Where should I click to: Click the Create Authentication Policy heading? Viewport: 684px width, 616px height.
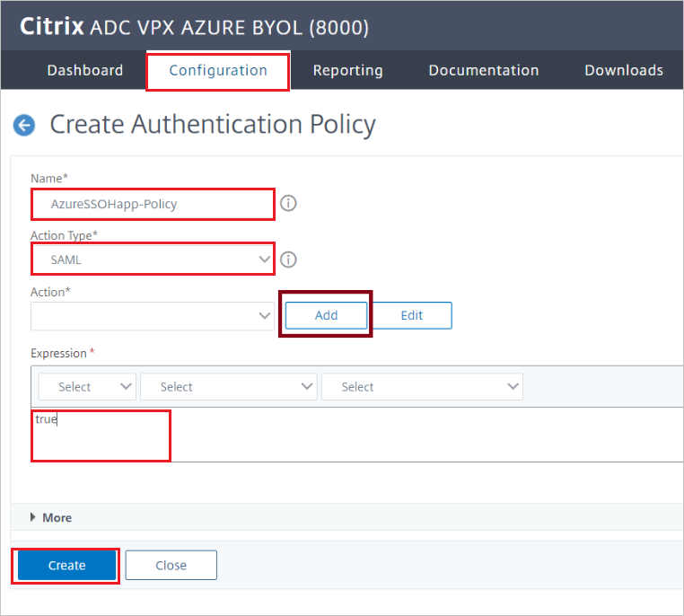(x=213, y=124)
